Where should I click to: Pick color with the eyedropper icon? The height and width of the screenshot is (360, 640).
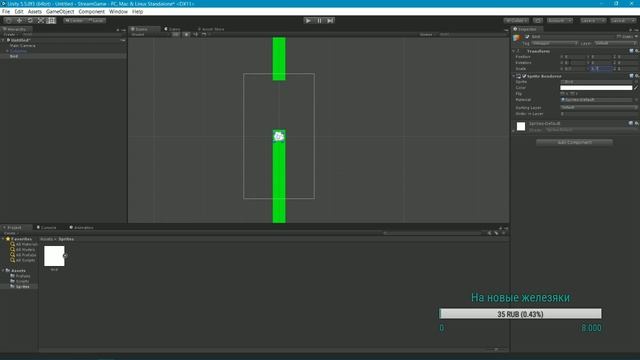636,87
